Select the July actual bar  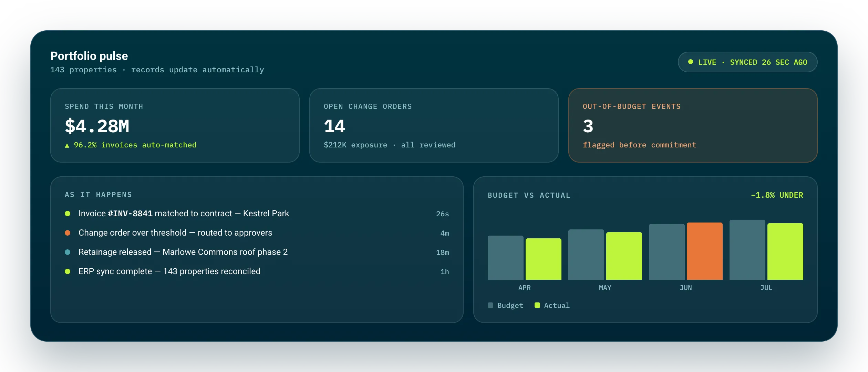click(785, 251)
